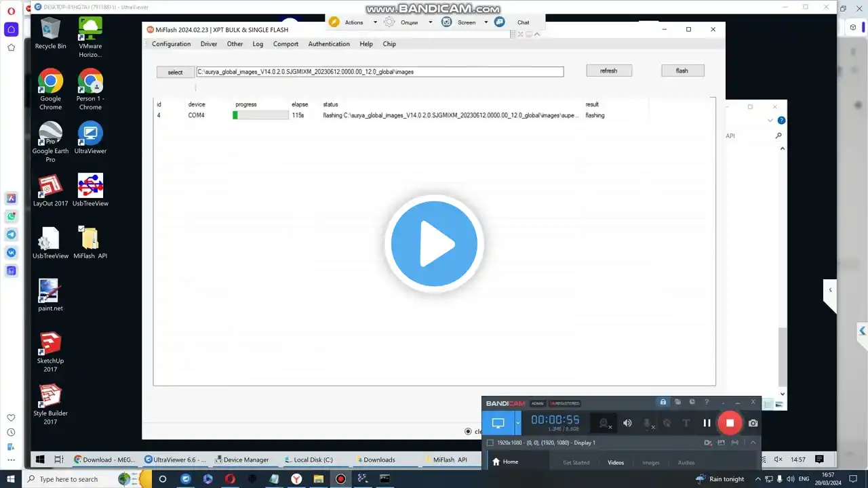The width and height of the screenshot is (868, 488).
Task: Open the Comport menu
Action: coord(285,44)
